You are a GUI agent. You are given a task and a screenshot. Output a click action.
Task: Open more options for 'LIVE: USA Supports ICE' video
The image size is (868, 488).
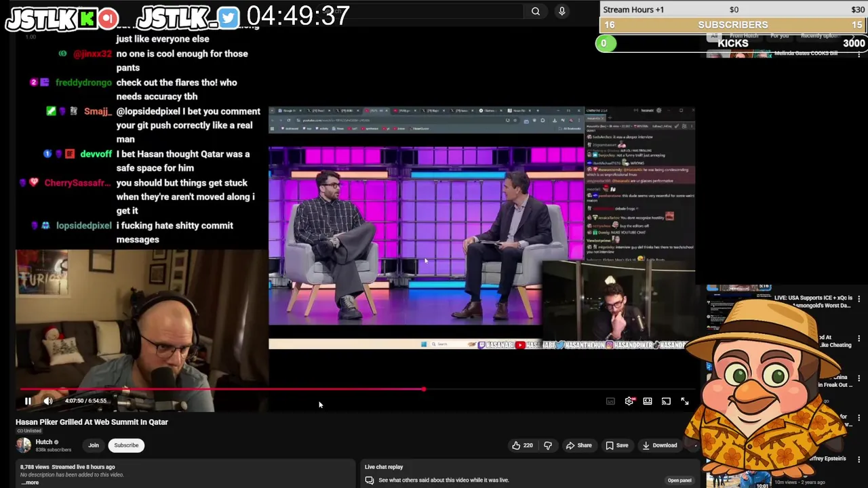859,299
